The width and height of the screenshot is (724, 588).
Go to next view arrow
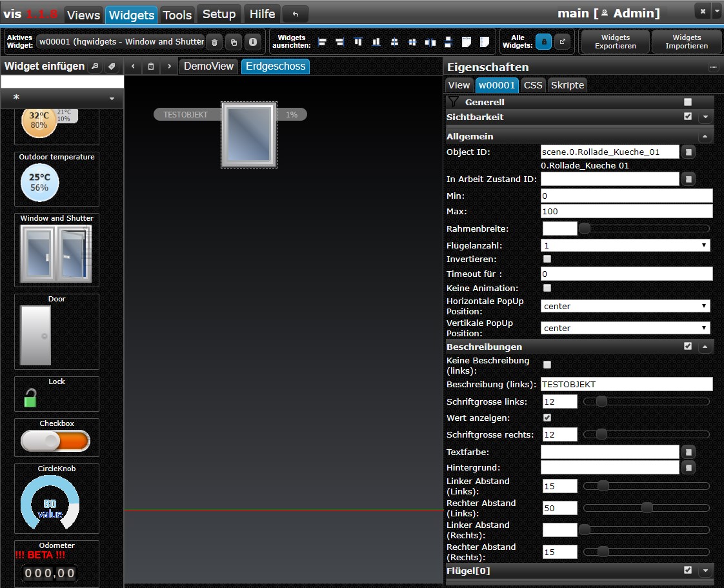[170, 66]
